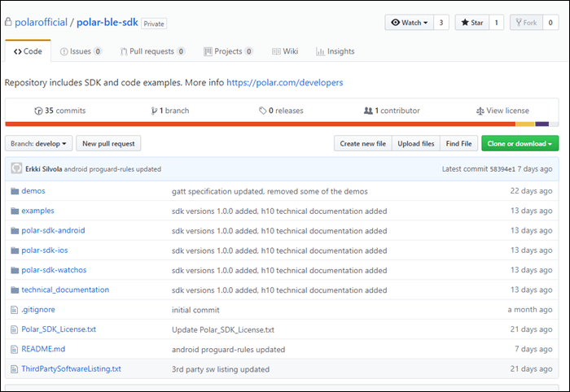View the Insights tab

point(335,51)
